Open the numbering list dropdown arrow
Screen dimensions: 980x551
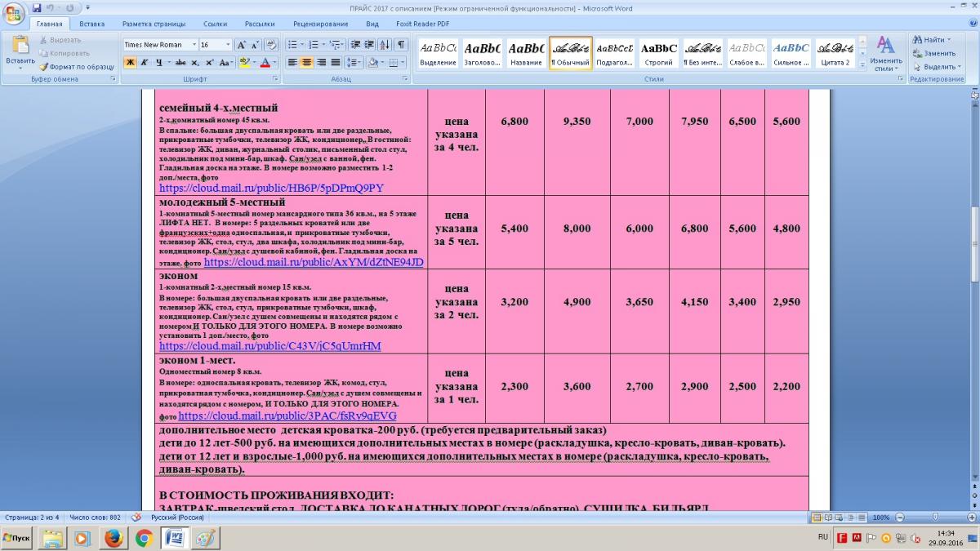[324, 45]
